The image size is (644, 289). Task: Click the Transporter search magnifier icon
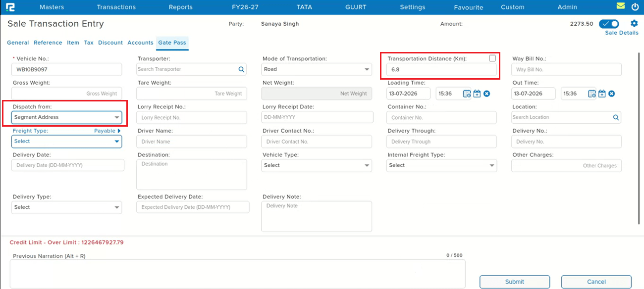click(x=241, y=69)
